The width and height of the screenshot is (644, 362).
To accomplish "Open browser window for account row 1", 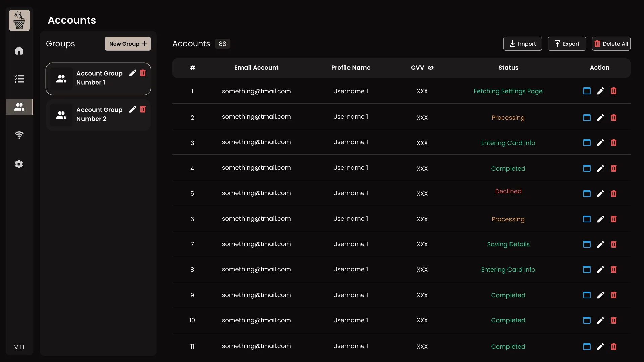I will pyautogui.click(x=587, y=91).
